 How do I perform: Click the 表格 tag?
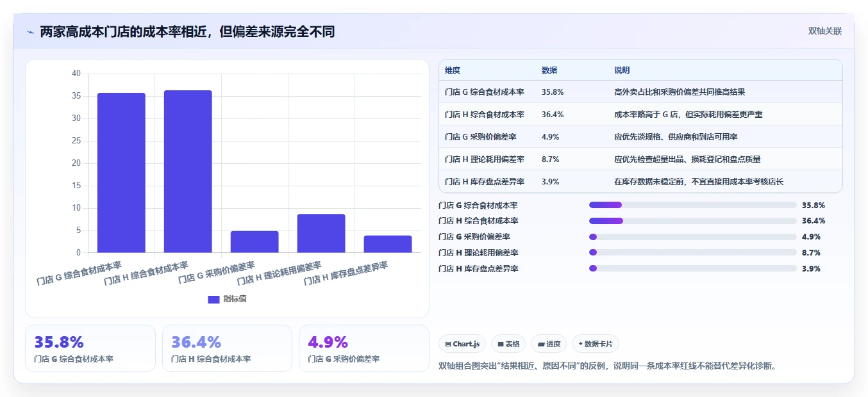click(x=508, y=344)
